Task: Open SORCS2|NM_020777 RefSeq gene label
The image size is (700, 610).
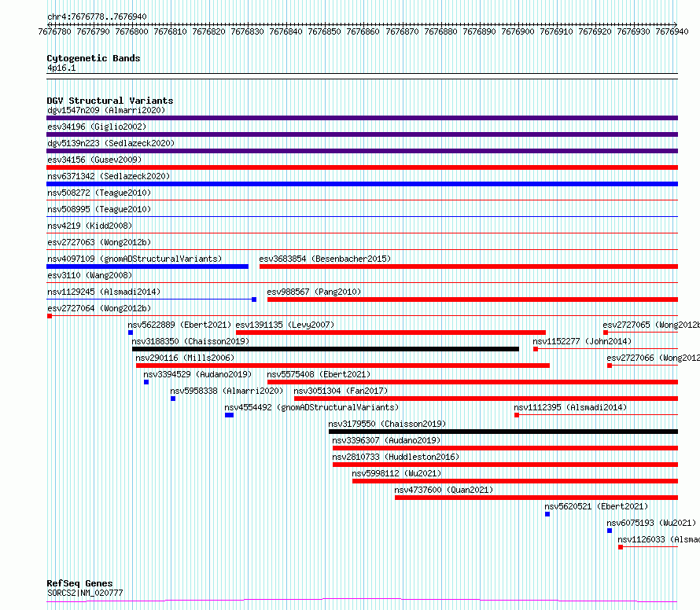Action: [x=85, y=593]
